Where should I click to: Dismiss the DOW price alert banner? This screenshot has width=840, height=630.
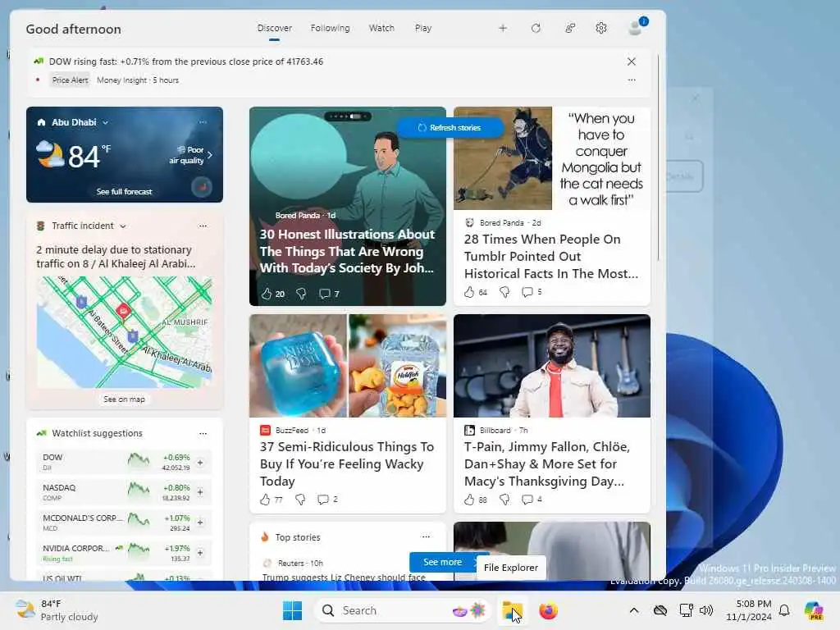pos(632,62)
